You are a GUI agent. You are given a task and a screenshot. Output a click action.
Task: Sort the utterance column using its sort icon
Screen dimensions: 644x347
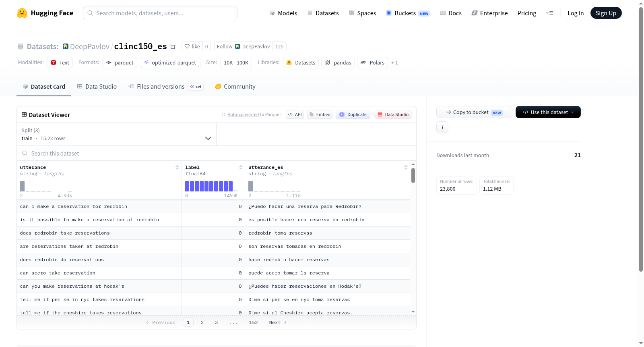[x=177, y=167]
